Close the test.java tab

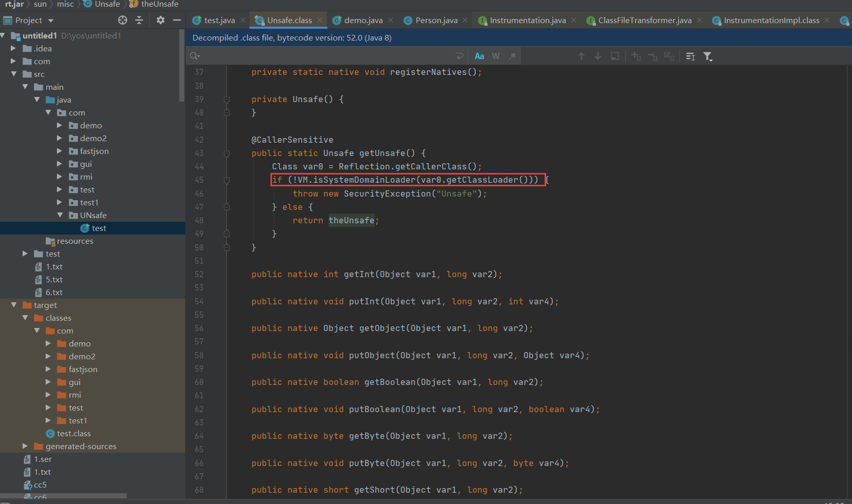coord(243,20)
